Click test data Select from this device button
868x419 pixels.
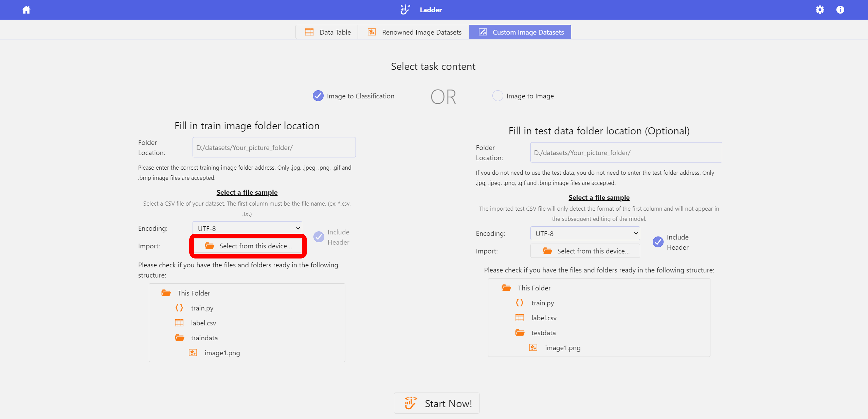[x=585, y=251]
